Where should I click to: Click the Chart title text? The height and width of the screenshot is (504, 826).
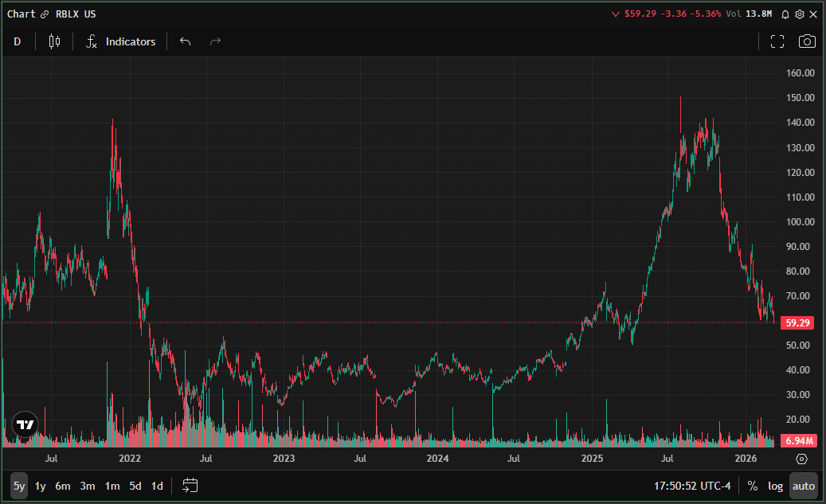coord(21,14)
